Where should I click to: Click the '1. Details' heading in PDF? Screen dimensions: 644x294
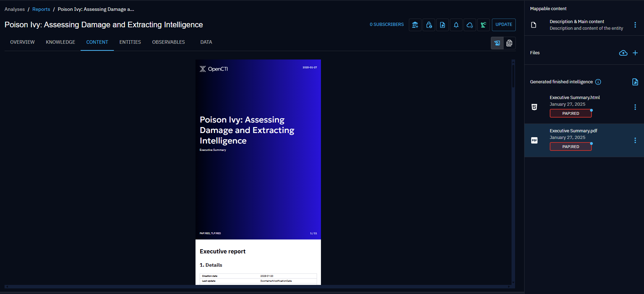211,265
